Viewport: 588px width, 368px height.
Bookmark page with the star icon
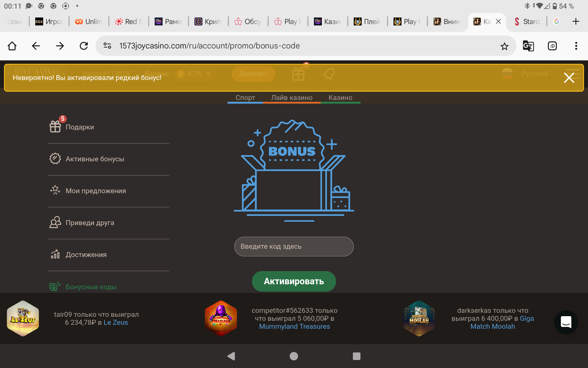point(504,46)
